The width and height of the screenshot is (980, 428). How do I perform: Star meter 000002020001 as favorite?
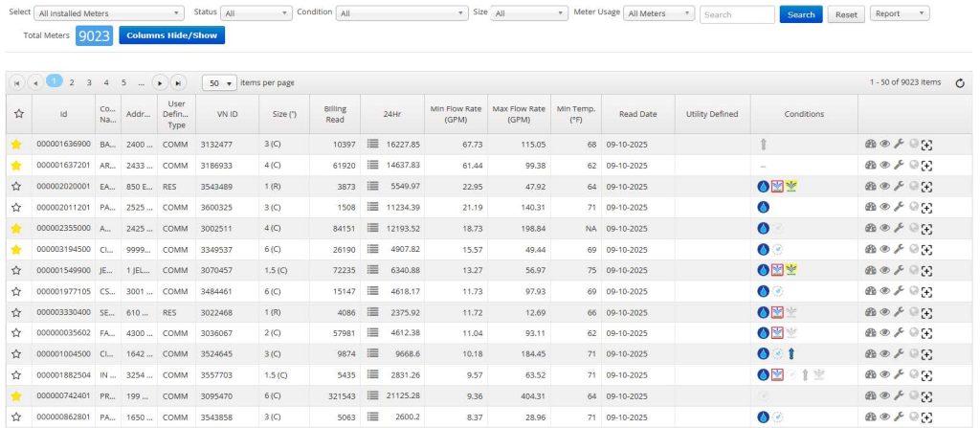coord(16,187)
